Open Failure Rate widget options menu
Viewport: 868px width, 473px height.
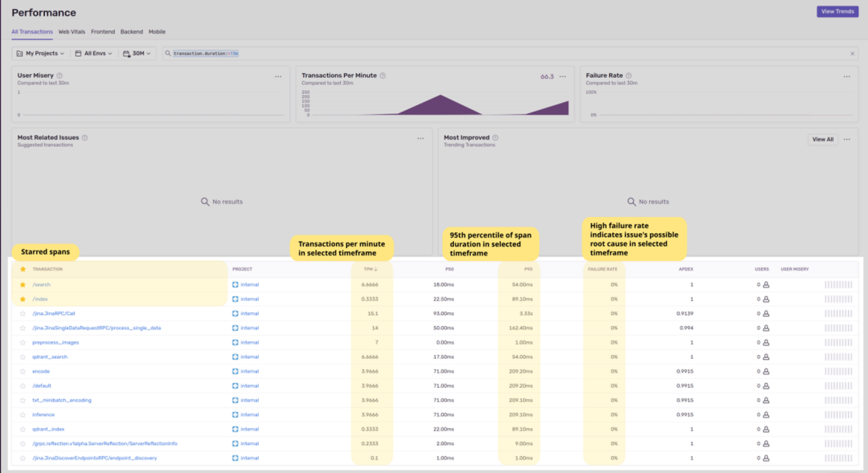(x=847, y=76)
